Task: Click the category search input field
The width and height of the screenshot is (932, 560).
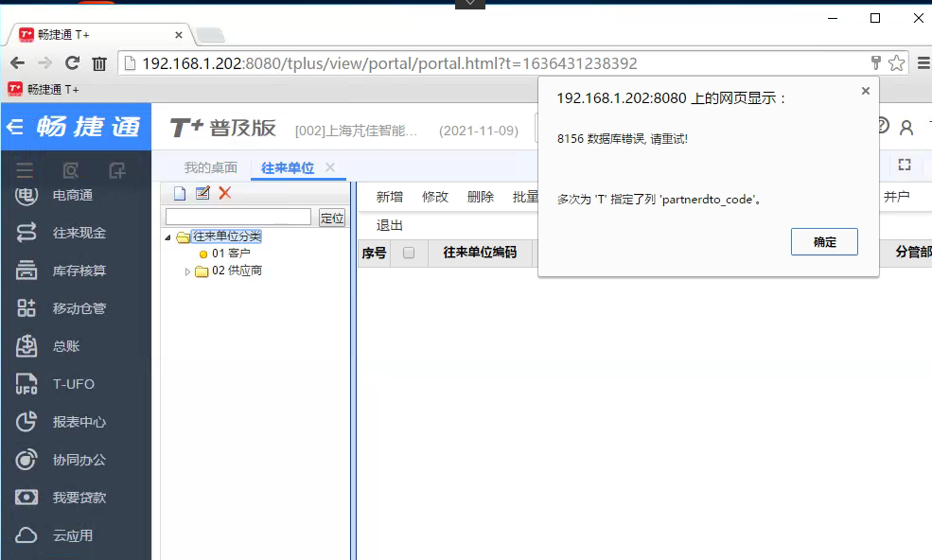Action: pyautogui.click(x=238, y=217)
